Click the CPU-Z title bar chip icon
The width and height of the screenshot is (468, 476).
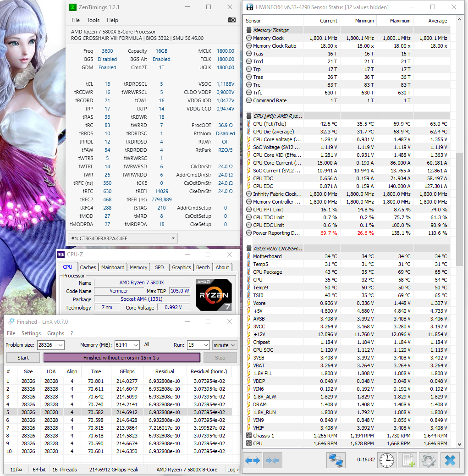click(61, 255)
